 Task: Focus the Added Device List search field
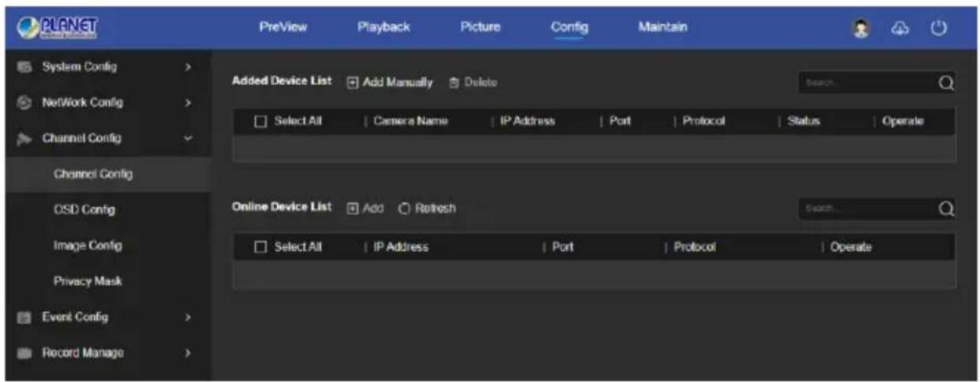(x=868, y=82)
